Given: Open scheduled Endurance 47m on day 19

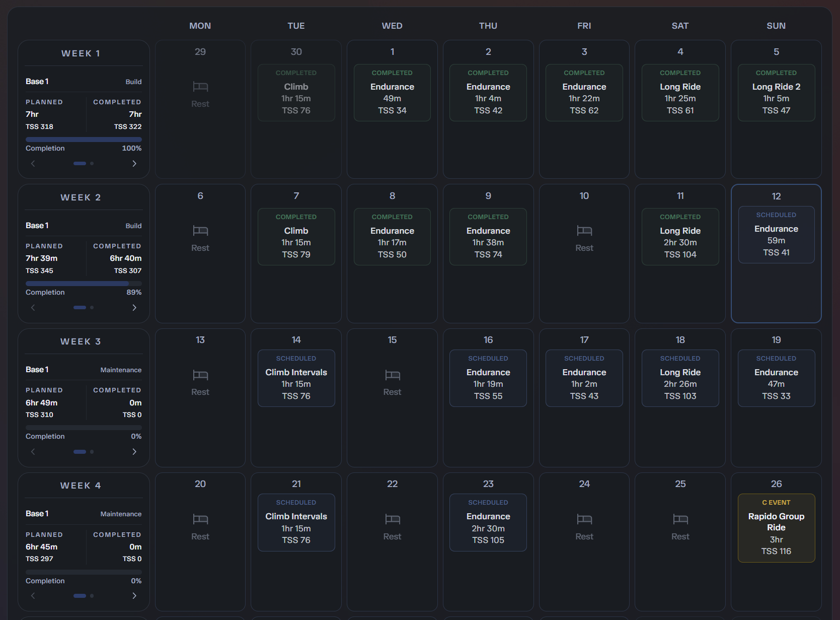Looking at the screenshot, I should 777,378.
